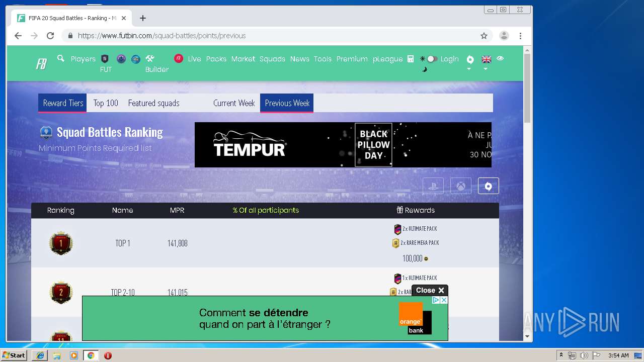Click the MPR column header
Screen dimensions: 644x362
coord(177,210)
